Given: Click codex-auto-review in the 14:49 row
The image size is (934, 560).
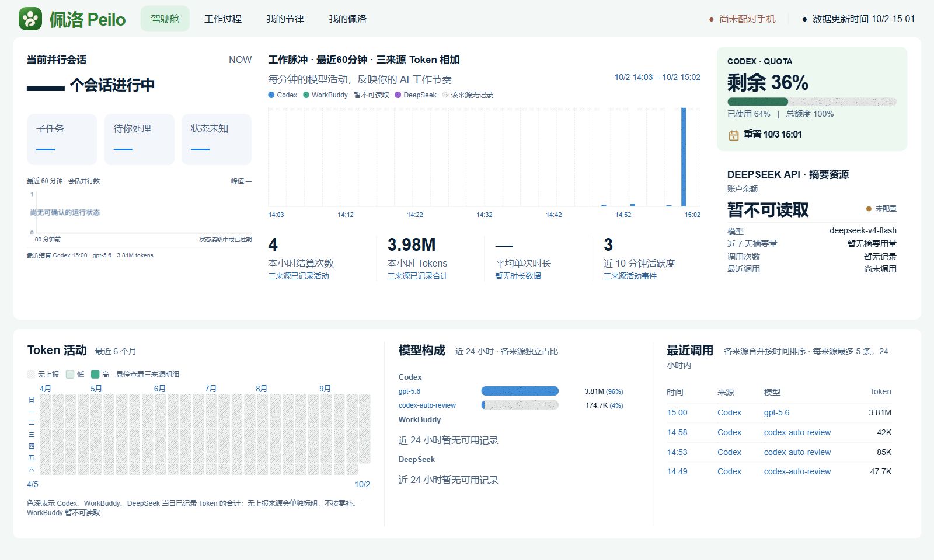Looking at the screenshot, I should 797,471.
